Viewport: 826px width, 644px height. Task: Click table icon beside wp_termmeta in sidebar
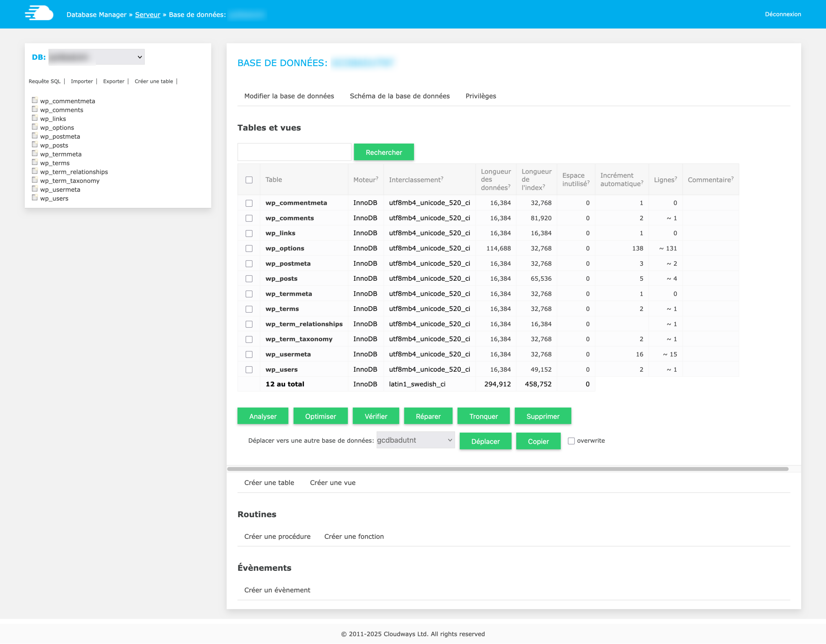coord(35,154)
